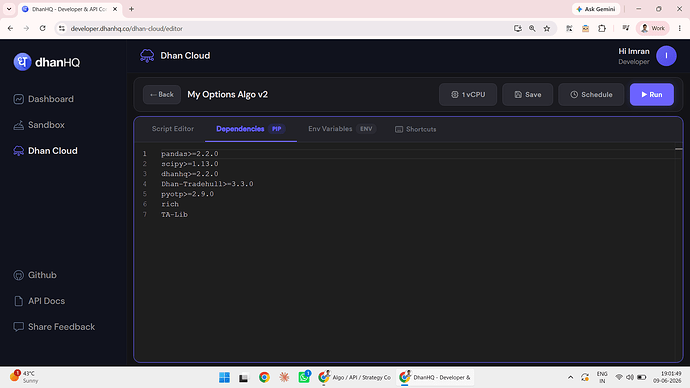Open the Sandbox sidebar item

[39, 125]
